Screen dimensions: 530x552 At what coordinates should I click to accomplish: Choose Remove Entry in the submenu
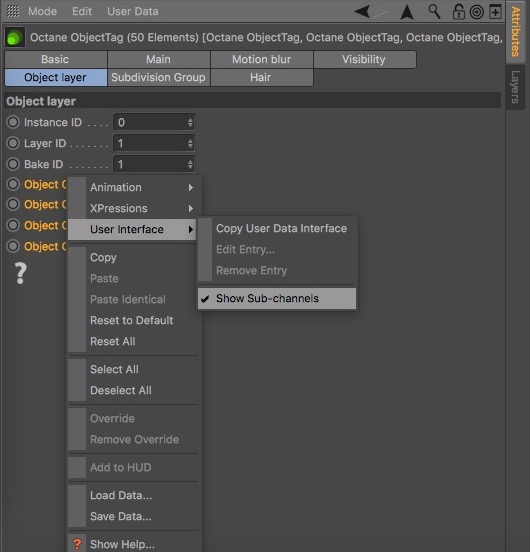coord(277,271)
